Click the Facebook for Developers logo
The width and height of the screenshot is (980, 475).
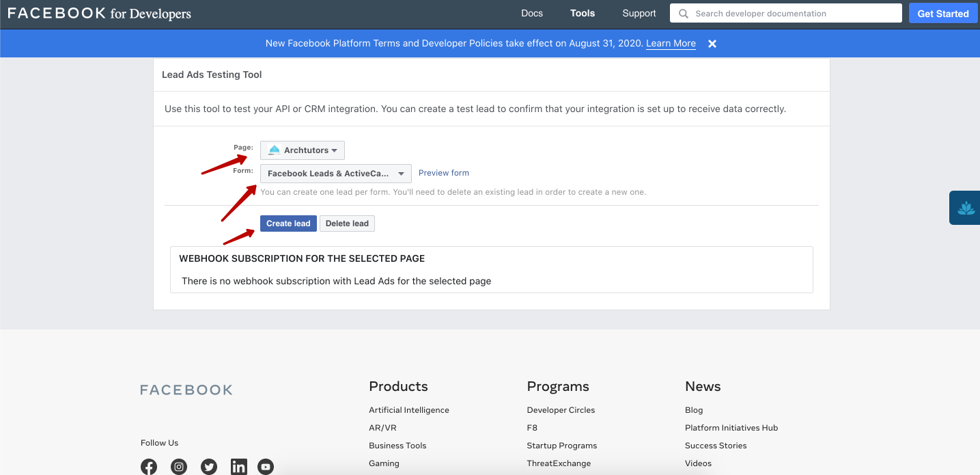click(100, 14)
